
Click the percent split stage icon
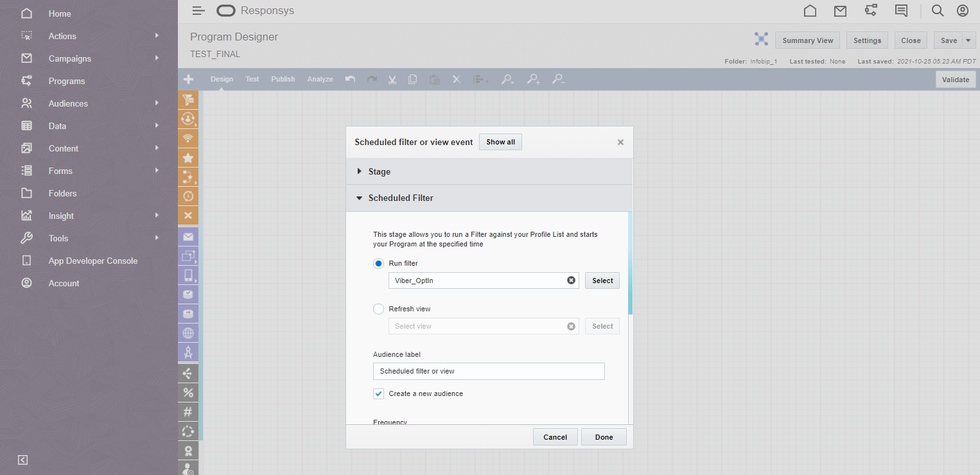188,392
